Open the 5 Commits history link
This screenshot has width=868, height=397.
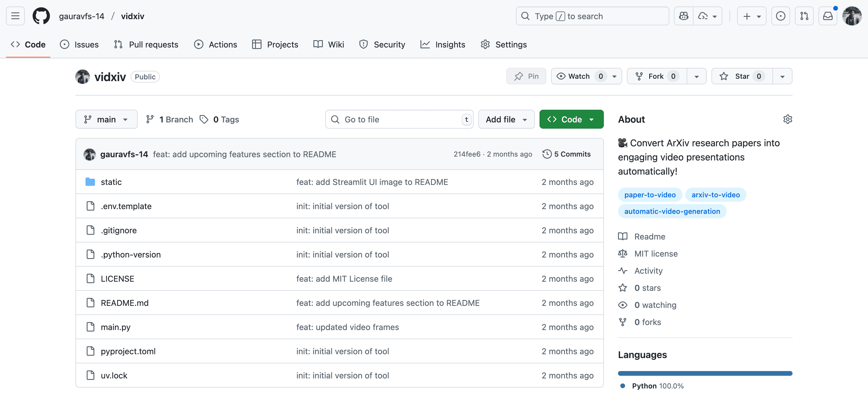[567, 154]
